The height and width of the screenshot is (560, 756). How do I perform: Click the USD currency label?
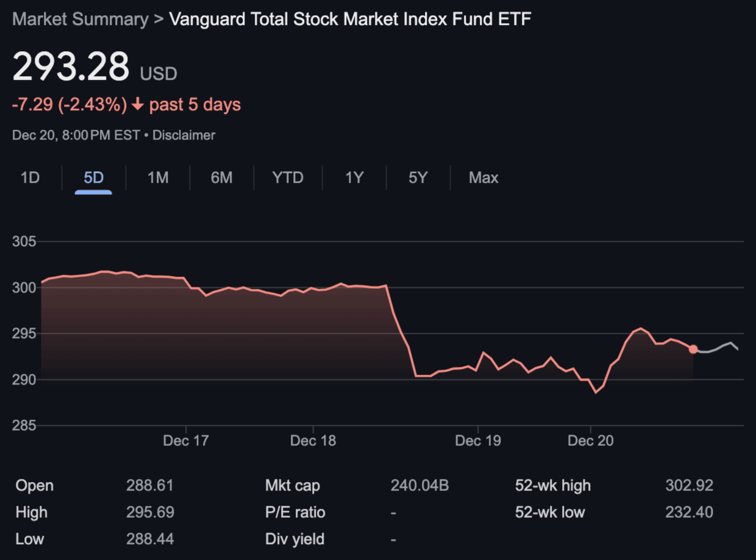[159, 74]
